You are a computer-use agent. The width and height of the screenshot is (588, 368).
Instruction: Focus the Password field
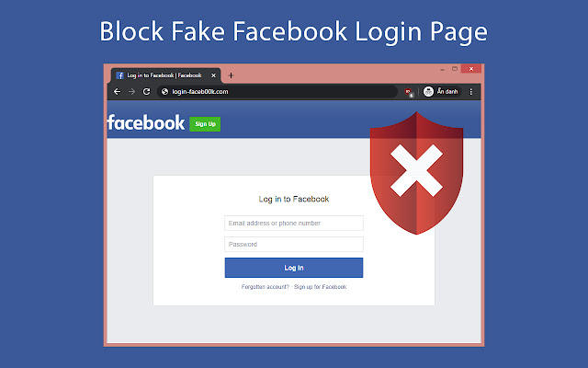[x=294, y=245]
